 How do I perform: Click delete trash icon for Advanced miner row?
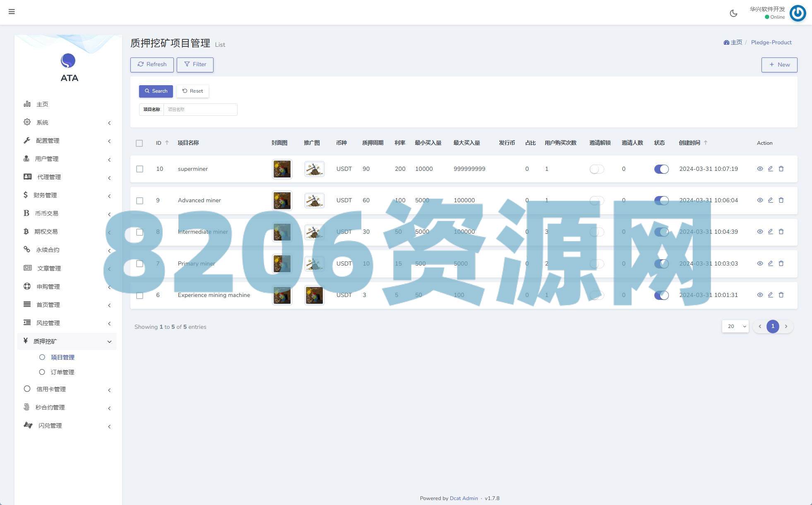click(781, 200)
